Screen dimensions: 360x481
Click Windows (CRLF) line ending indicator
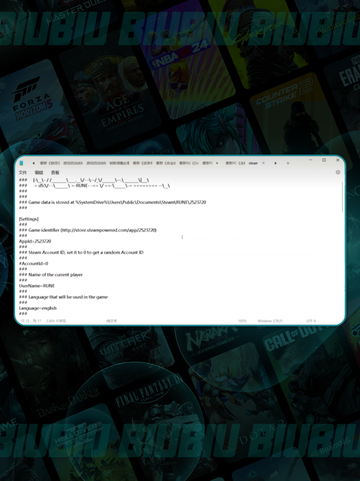click(x=270, y=321)
